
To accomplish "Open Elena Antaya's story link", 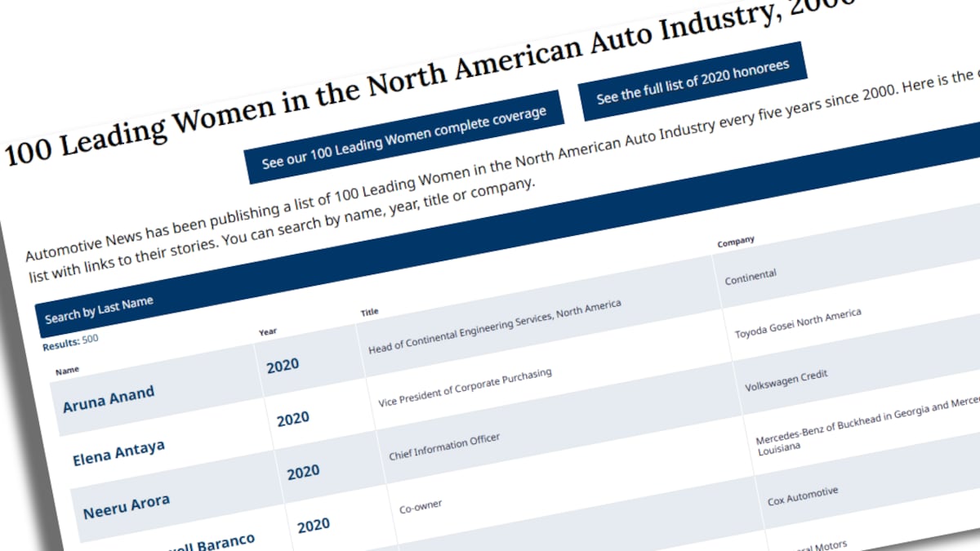I will 118,451.
